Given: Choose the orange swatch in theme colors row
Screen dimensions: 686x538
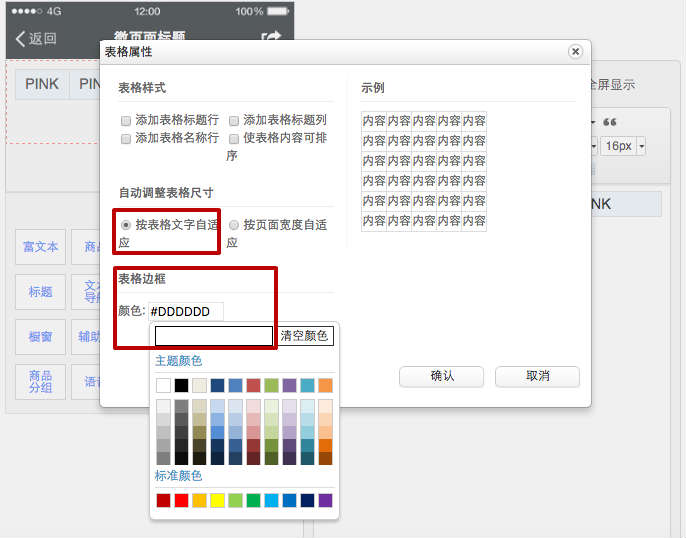Looking at the screenshot, I should point(325,385).
